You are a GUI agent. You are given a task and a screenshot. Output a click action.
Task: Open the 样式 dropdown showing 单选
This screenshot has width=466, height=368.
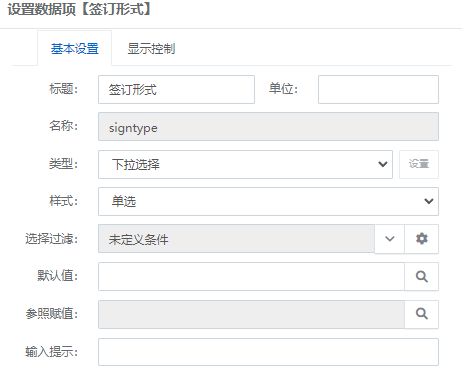tap(268, 201)
